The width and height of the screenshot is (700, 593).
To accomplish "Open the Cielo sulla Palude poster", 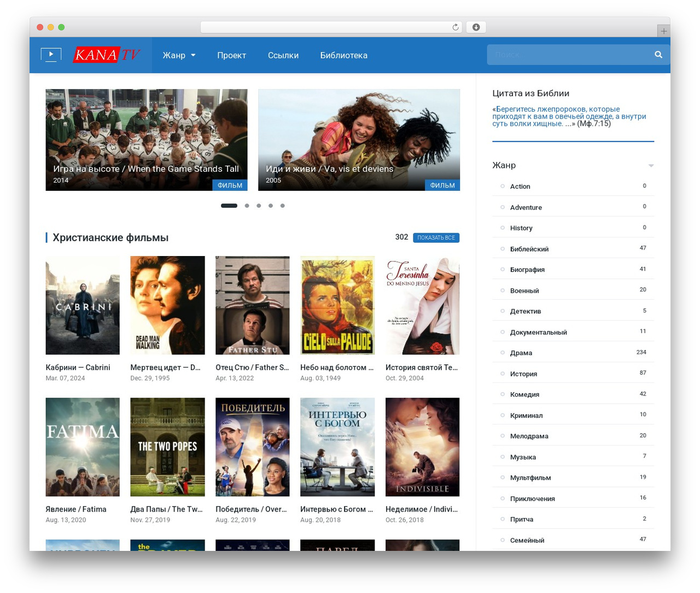I will click(337, 305).
